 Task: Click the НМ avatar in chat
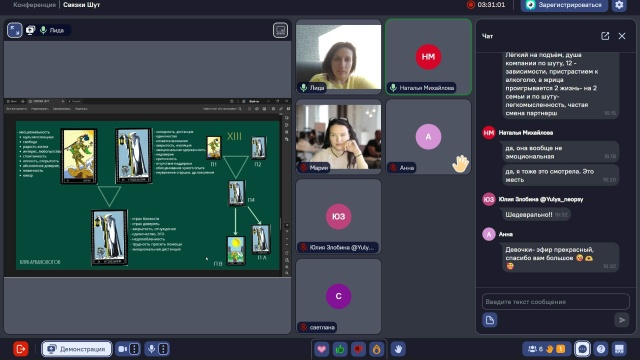[x=489, y=133]
